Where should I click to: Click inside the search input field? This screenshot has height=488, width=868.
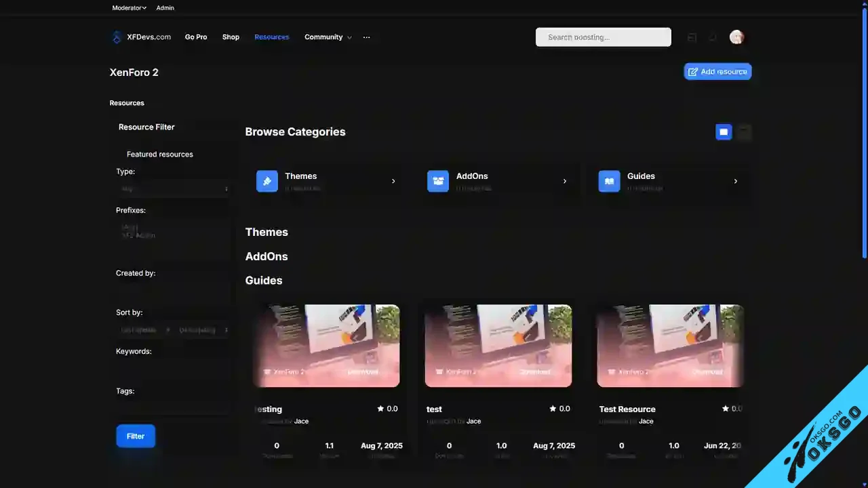click(x=603, y=37)
